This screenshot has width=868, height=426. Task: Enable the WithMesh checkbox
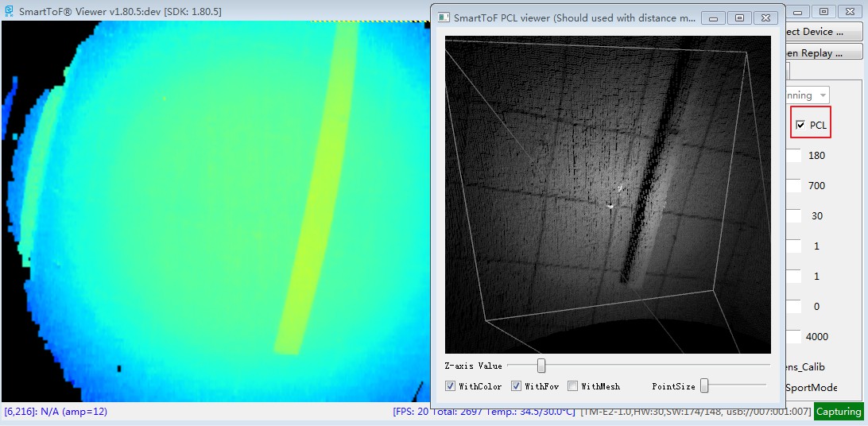point(572,386)
